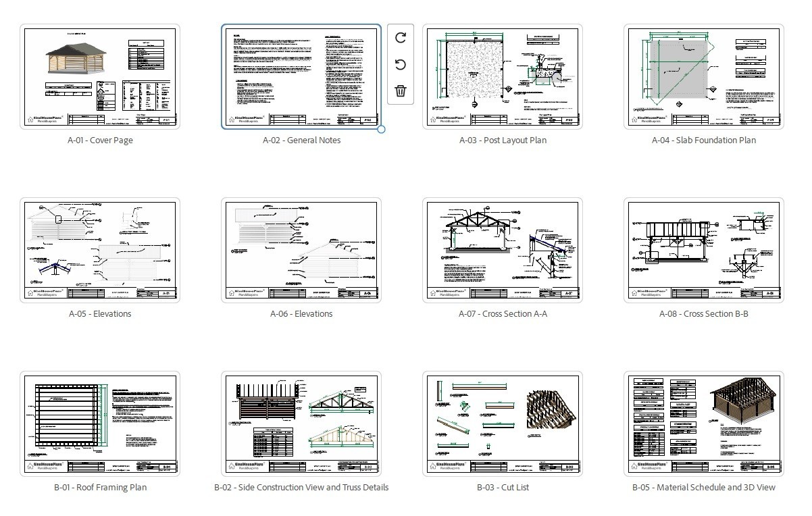Click the 'A-08 - Cross Section B-B' label
This screenshot has width=812, height=516.
pos(704,314)
